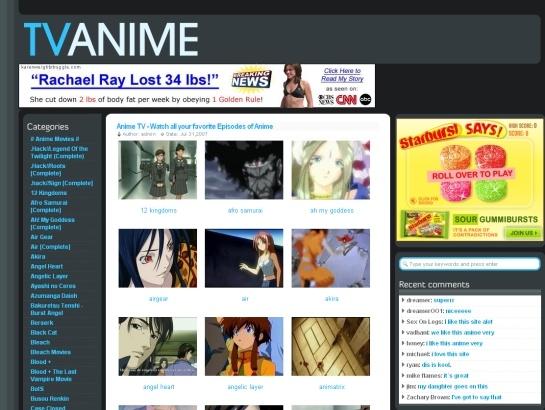
Task: Open the '.hack//Sign [Complete]' category
Action: coord(62,183)
